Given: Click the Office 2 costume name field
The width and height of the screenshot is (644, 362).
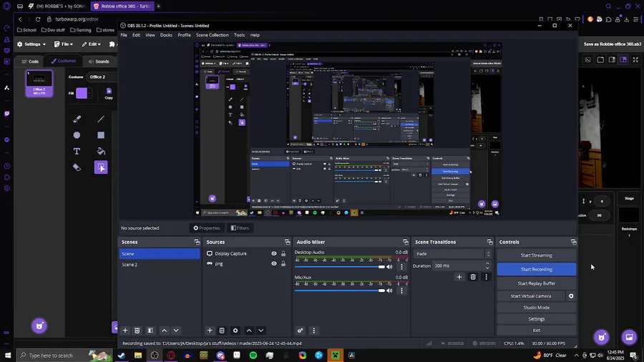Looking at the screenshot, I should point(102,77).
